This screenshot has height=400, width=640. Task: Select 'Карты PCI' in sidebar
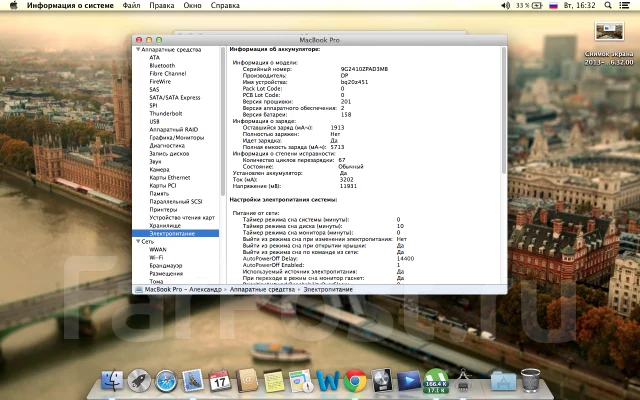coord(163,185)
